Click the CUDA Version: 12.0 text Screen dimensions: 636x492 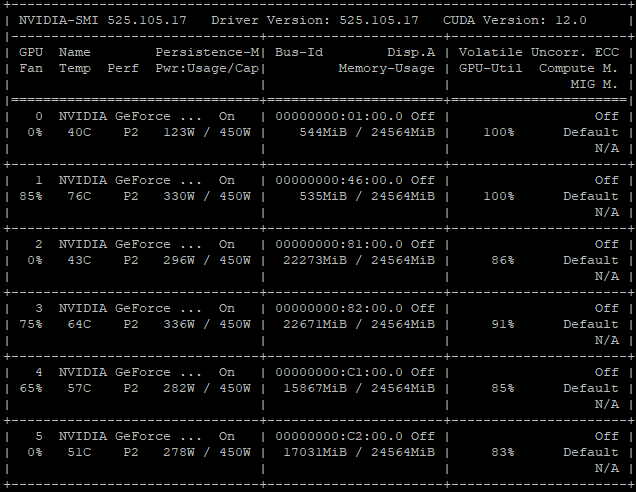click(x=515, y=20)
